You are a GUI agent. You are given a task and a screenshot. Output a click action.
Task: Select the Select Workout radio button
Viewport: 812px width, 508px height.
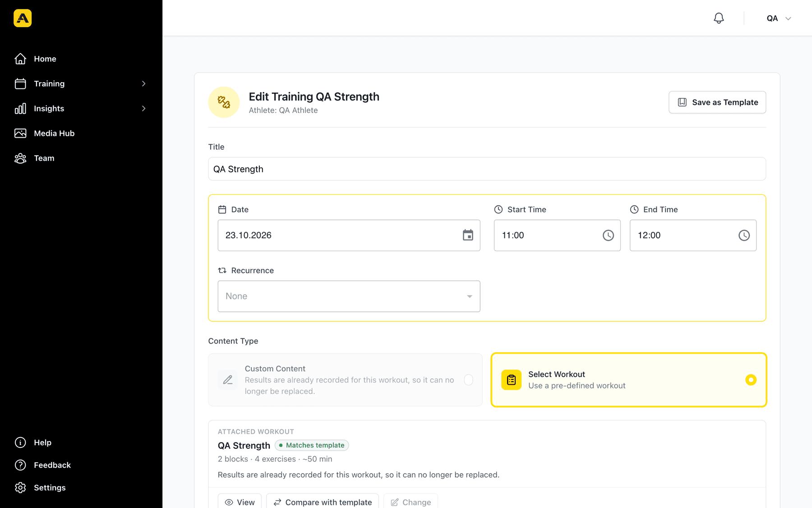(x=751, y=380)
